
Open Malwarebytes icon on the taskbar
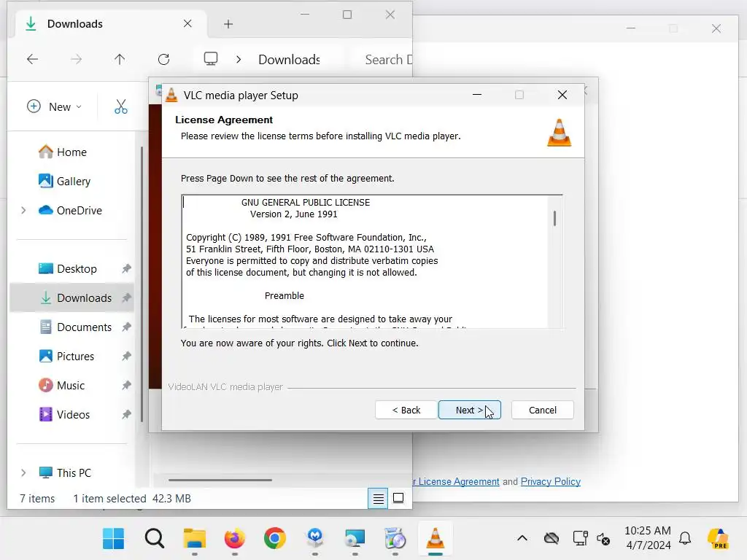tap(315, 539)
